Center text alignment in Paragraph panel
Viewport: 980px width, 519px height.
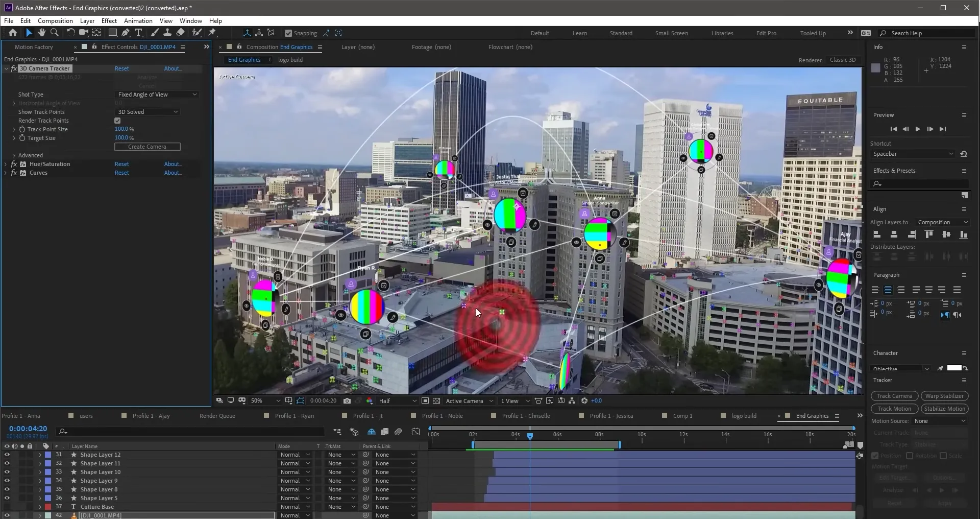click(x=888, y=290)
